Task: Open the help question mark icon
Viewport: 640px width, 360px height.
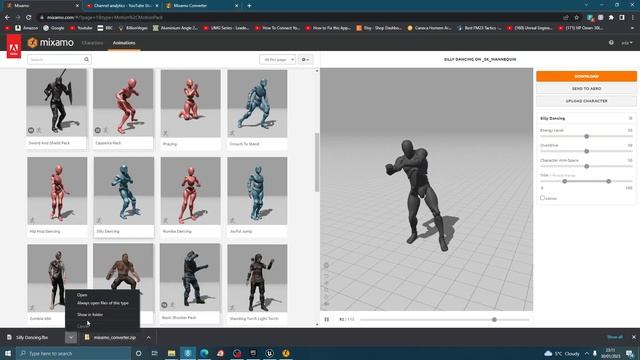Action: (611, 42)
